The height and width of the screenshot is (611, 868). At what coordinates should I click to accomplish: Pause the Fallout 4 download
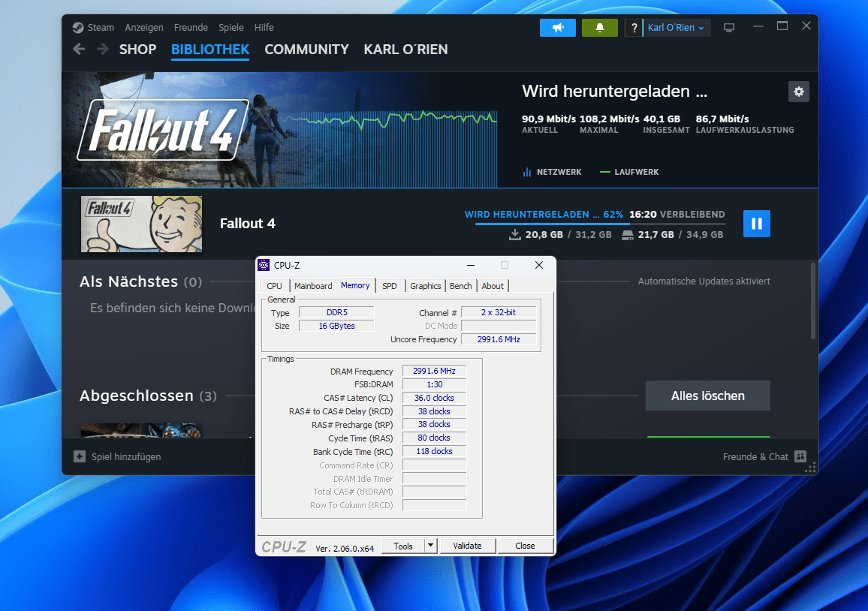pos(756,224)
